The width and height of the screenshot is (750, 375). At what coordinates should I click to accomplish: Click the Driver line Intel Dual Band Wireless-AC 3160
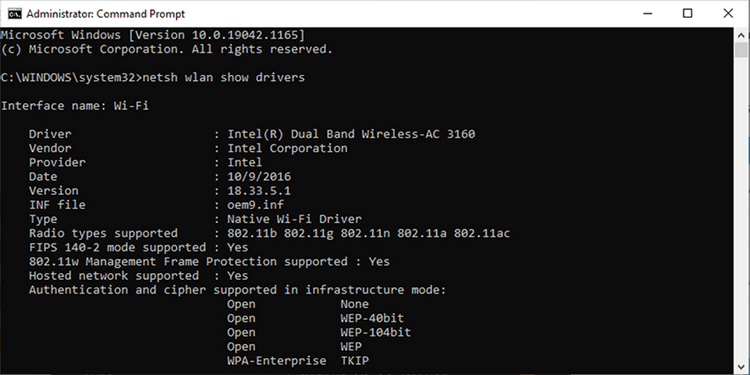tap(252, 134)
